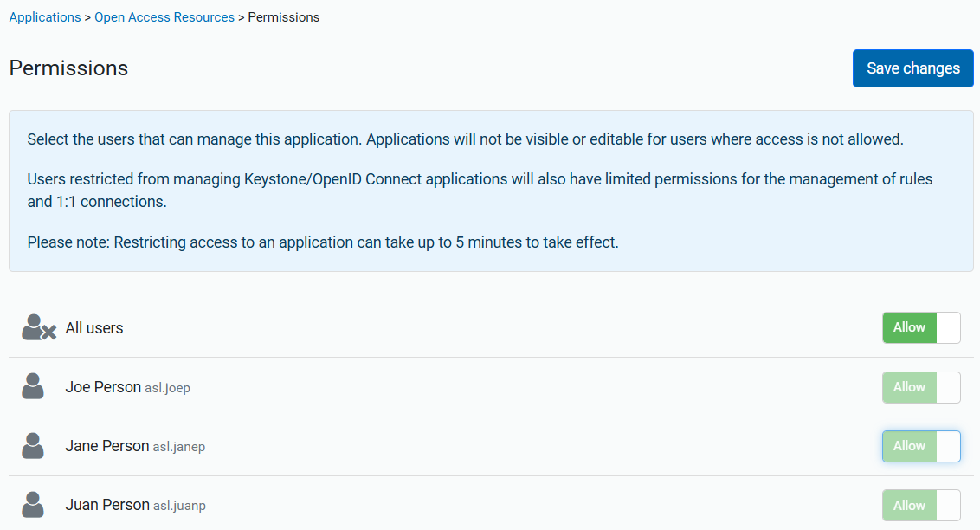
Task: Click the 'Select the users that can manage' paragraph
Action: (466, 139)
